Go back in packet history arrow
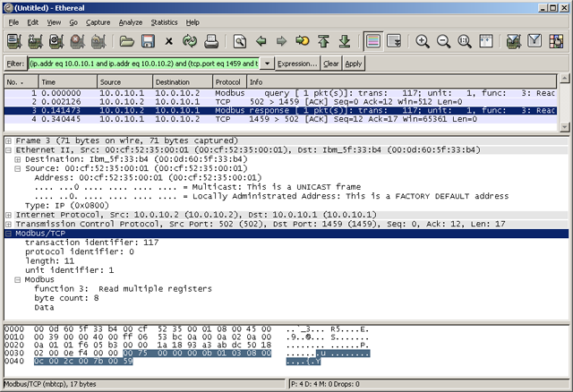Image resolution: width=573 pixels, height=392 pixels. coord(261,41)
